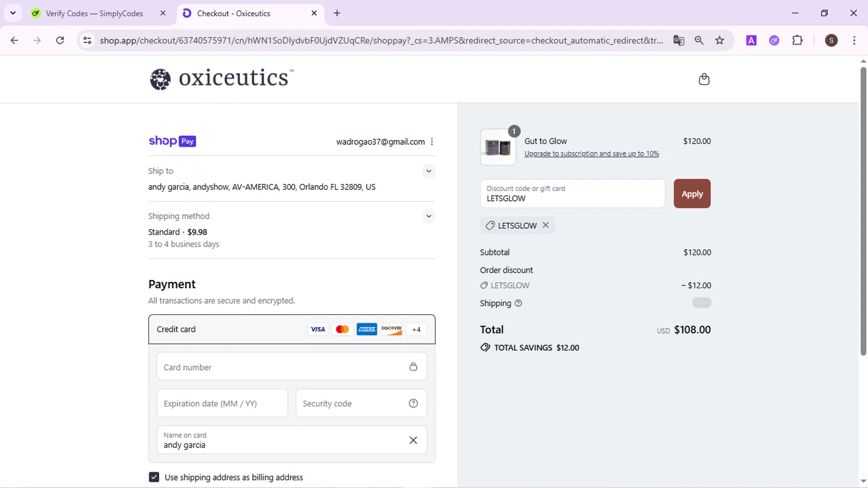Image resolution: width=868 pixels, height=488 pixels.
Task: Click the American Express icon
Action: [x=367, y=329]
